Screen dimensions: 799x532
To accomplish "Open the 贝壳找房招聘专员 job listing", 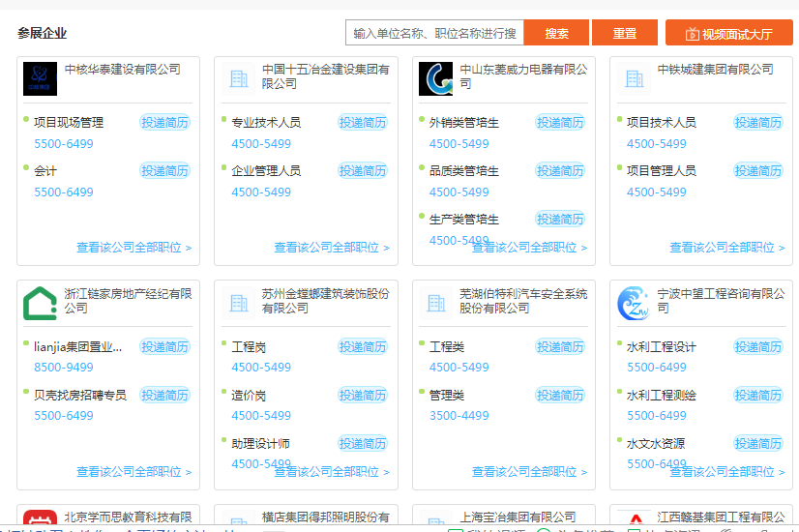I will click(x=80, y=395).
